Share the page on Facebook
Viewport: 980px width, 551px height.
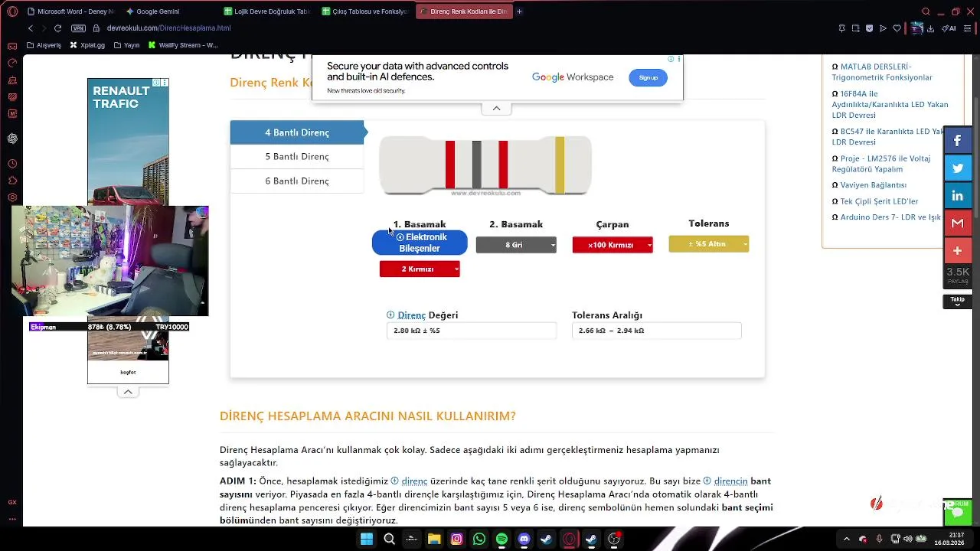tap(957, 140)
